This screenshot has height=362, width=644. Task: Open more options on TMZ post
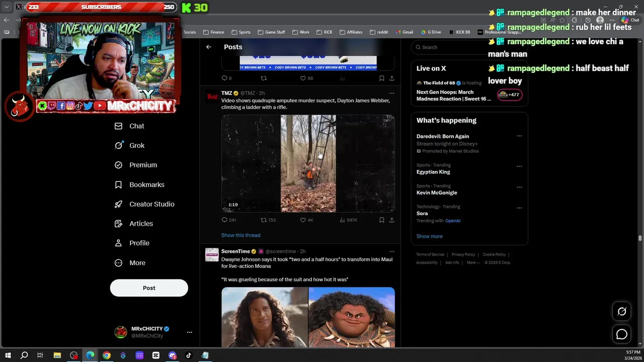391,93
